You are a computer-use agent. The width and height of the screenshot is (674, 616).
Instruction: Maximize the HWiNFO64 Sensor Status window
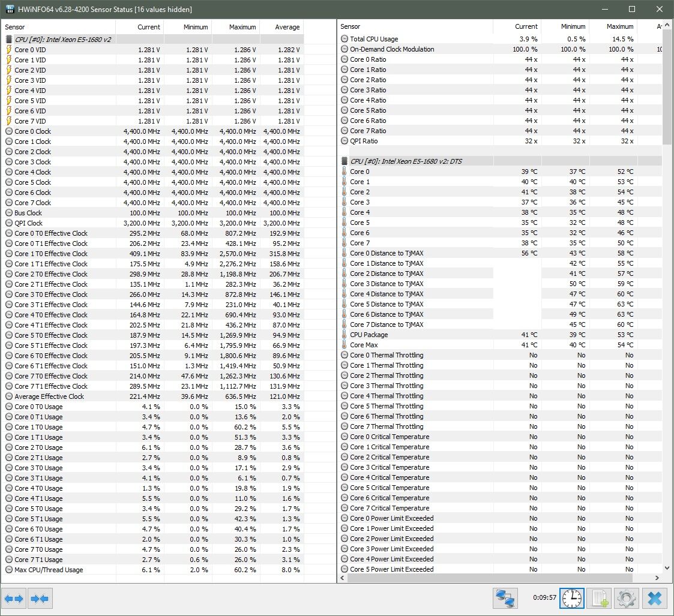coord(632,9)
